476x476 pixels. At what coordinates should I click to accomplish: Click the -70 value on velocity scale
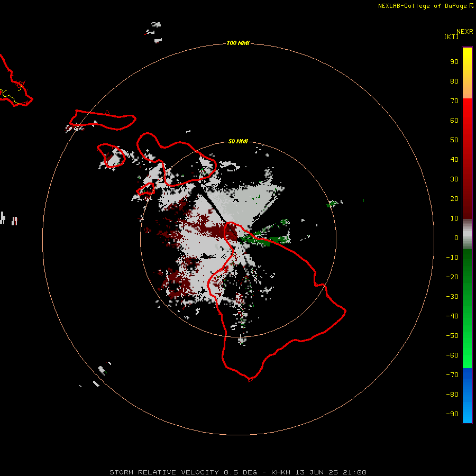[452, 375]
